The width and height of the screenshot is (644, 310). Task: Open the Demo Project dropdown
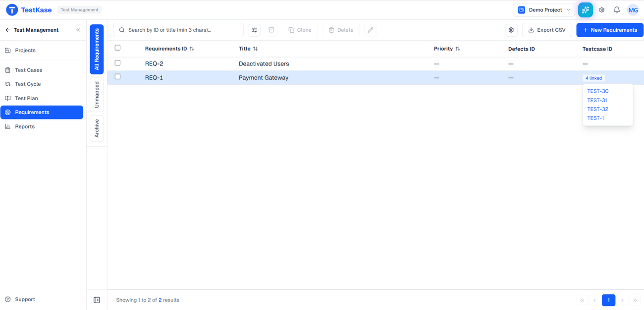[x=544, y=10]
